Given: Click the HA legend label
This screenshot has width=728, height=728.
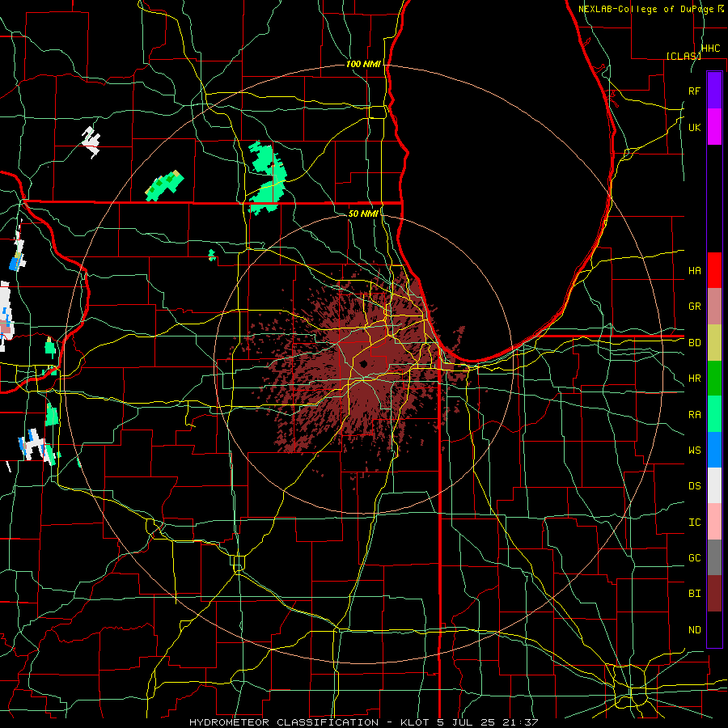Looking at the screenshot, I should pyautogui.click(x=694, y=270).
